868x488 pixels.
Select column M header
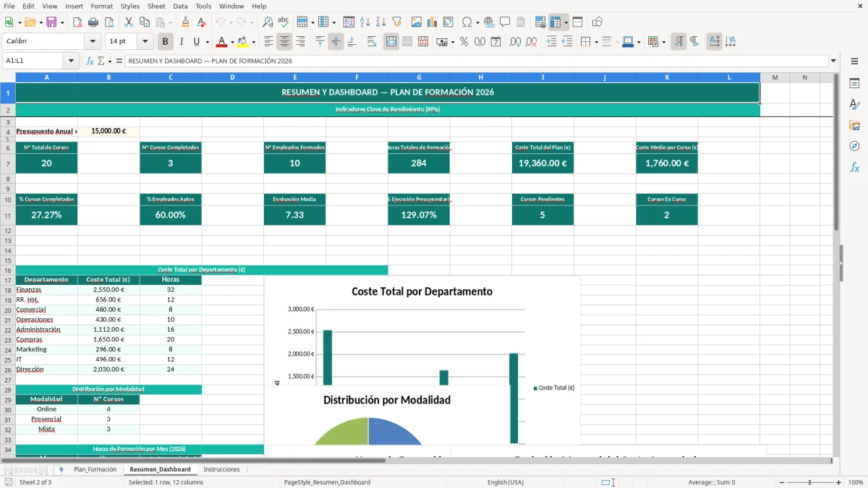coord(775,77)
